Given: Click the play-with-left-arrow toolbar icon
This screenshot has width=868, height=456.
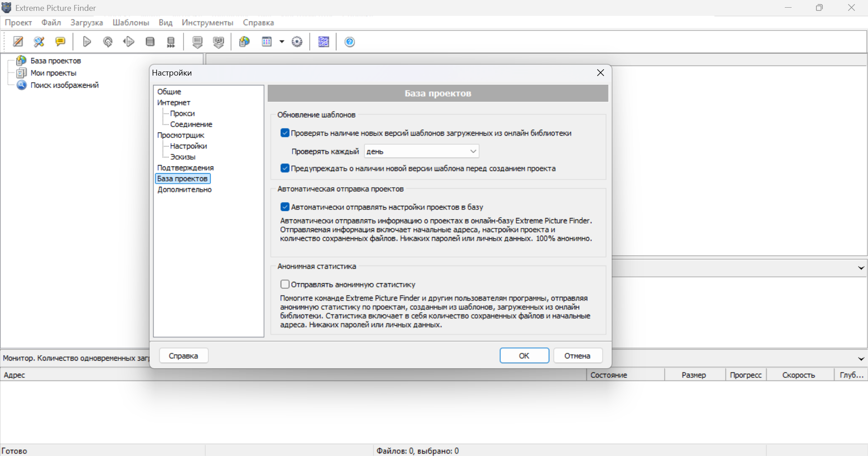Looking at the screenshot, I should tap(129, 42).
